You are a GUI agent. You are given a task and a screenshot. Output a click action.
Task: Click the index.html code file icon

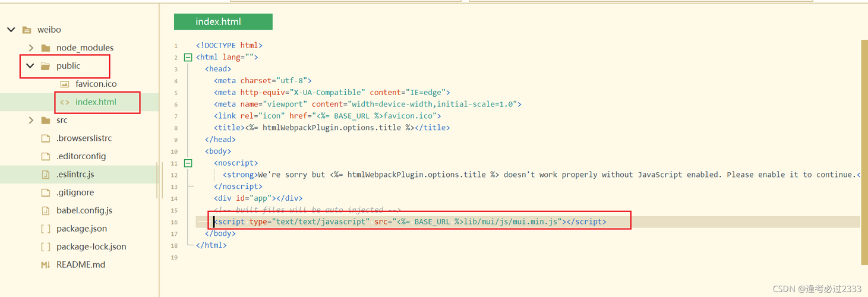tap(65, 102)
